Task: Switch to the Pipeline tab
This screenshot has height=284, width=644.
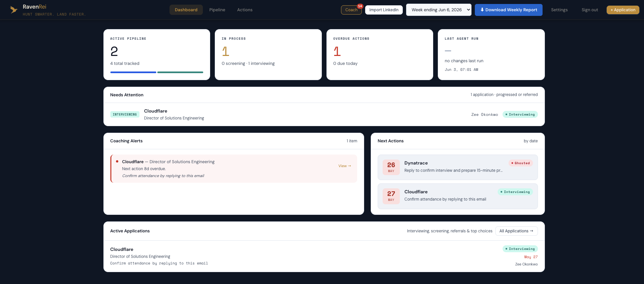Action: (217, 10)
